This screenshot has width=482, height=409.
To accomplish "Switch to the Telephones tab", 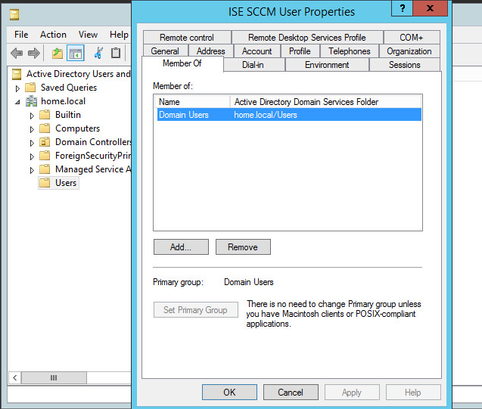I will pyautogui.click(x=349, y=51).
